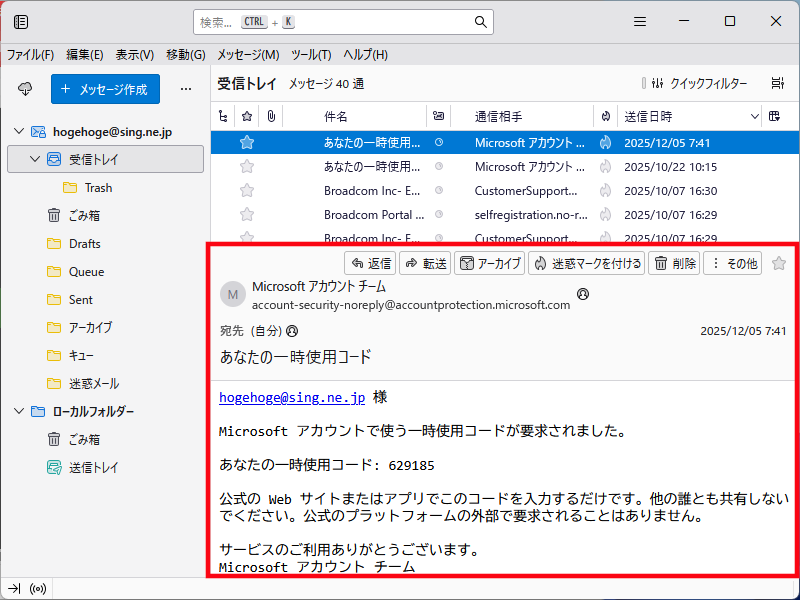Open 表示(V) menu

click(x=135, y=55)
